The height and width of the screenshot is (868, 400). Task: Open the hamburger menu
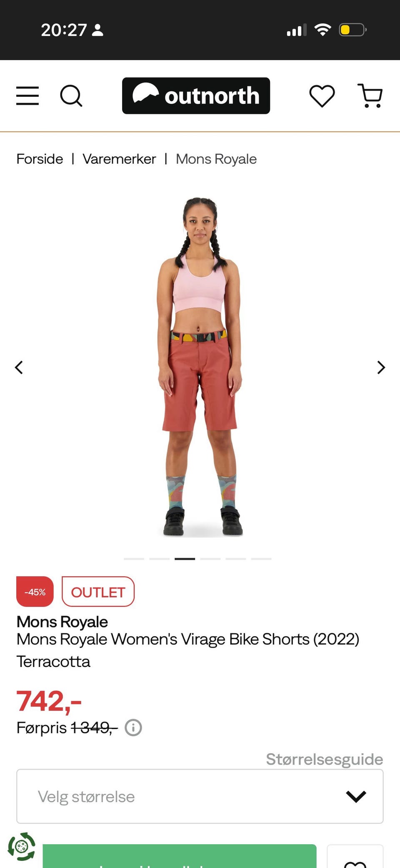(x=27, y=96)
